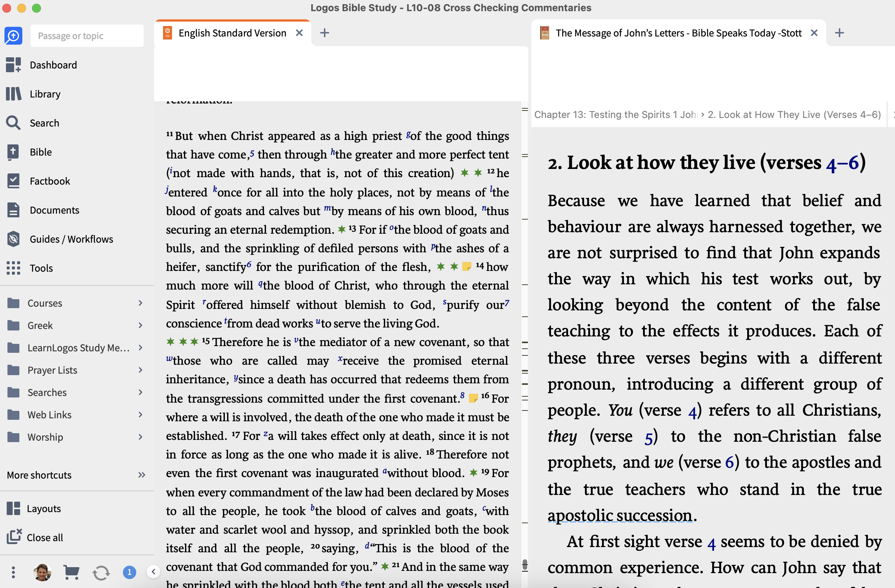Expand More shortcuts double chevron
895x588 pixels.
point(142,475)
